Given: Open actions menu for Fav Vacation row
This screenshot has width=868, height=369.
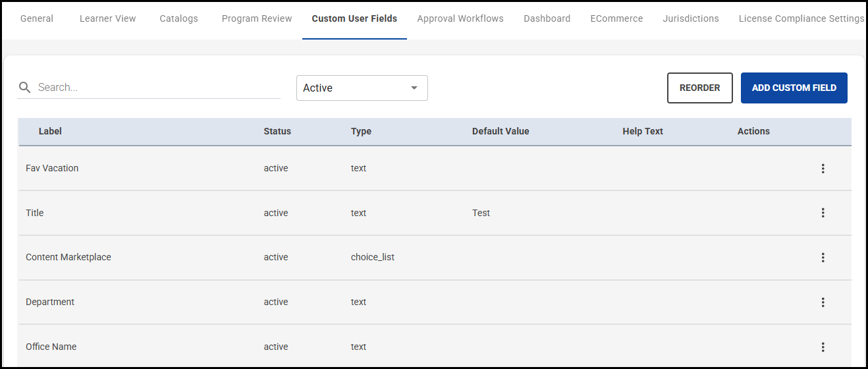Looking at the screenshot, I should pyautogui.click(x=823, y=169).
